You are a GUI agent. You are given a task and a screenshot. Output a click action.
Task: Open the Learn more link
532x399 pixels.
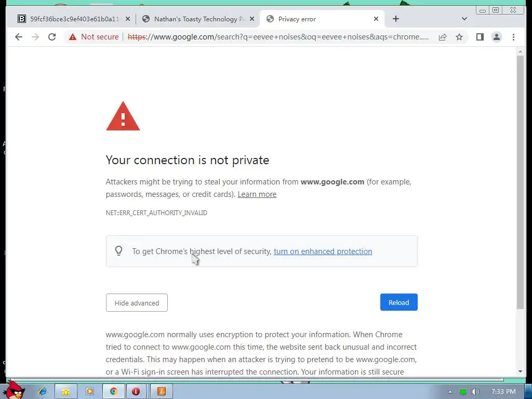tap(257, 194)
